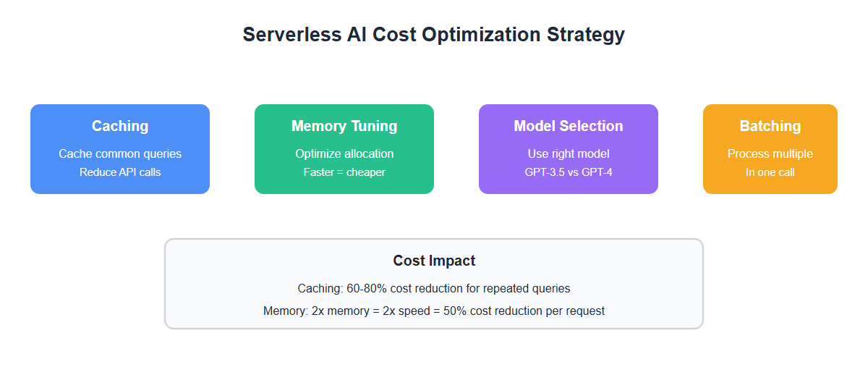Click "Use right model" text

[x=569, y=153]
